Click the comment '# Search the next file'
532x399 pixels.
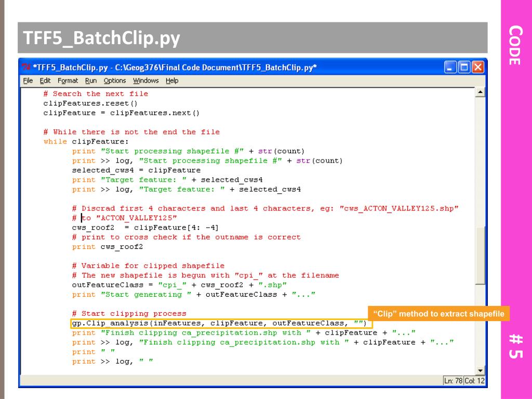pyautogui.click(x=96, y=94)
